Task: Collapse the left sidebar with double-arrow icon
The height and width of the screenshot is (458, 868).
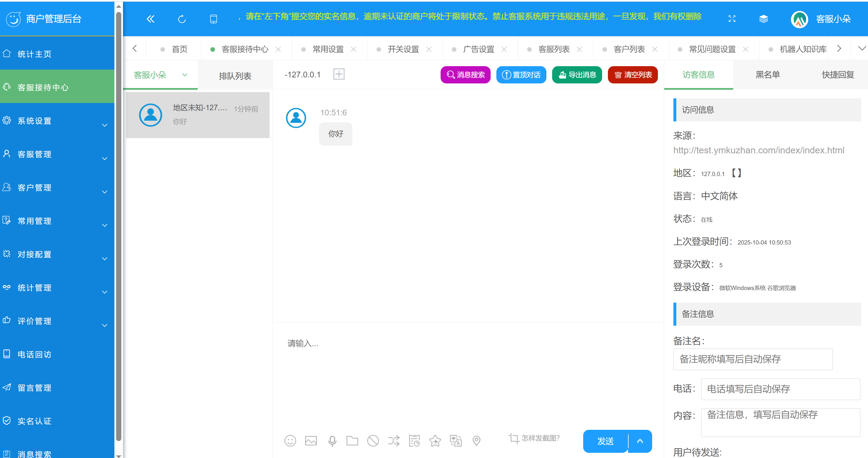Action: point(150,19)
